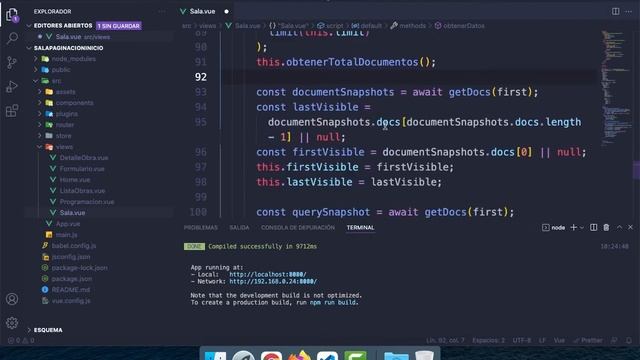Screen dimensions: 640x360
Task: Open the Explorer view in activity bar
Action: pos(12,15)
